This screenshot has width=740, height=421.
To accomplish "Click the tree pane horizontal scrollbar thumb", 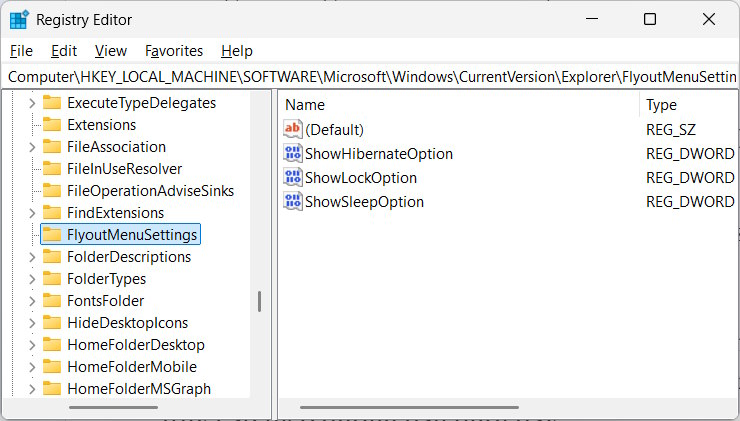I will pyautogui.click(x=113, y=407).
